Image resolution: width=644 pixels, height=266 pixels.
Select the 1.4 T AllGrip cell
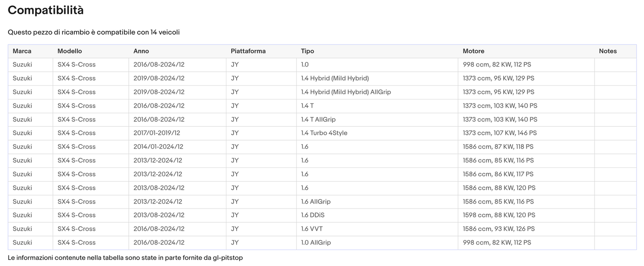[318, 120]
